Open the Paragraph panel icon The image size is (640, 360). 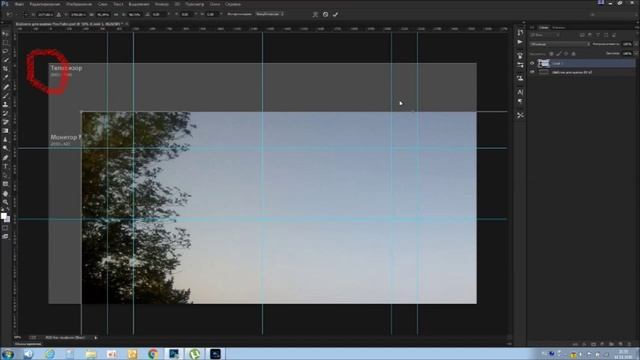(x=520, y=101)
